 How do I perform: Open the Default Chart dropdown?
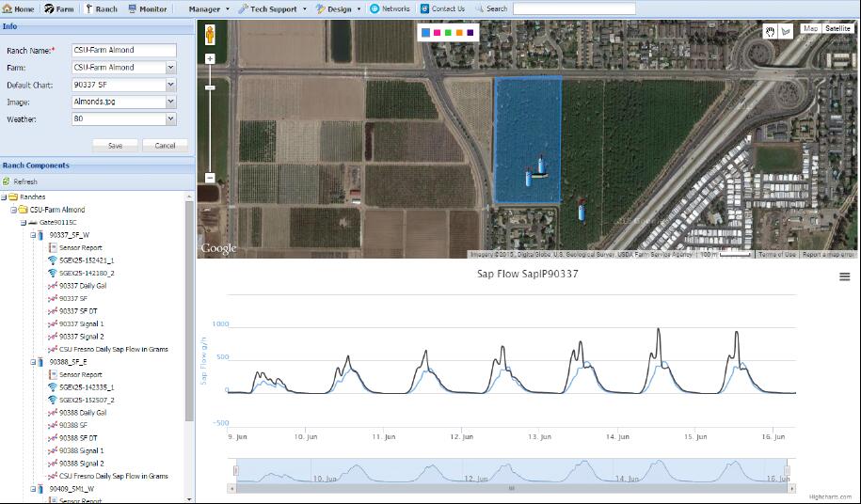click(x=170, y=85)
